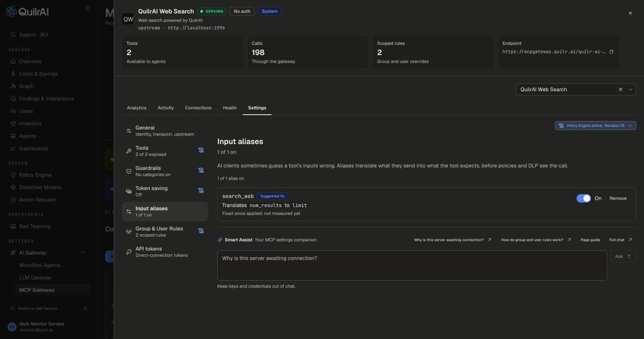Viewport: 644px width, 339px height.
Task: Click the Smart Assist sparkle icon
Action: tap(220, 240)
